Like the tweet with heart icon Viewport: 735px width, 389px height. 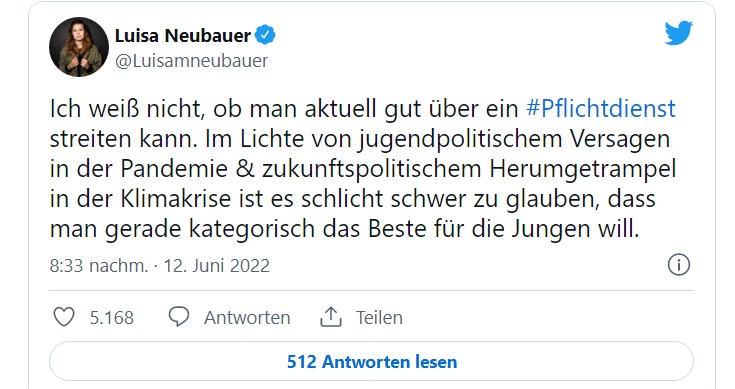64,317
